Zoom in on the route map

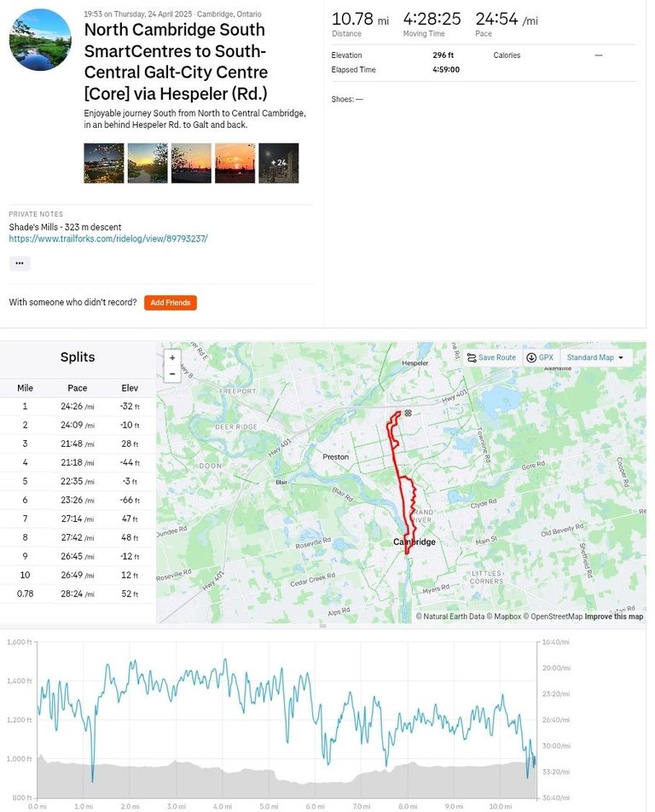[x=172, y=358]
